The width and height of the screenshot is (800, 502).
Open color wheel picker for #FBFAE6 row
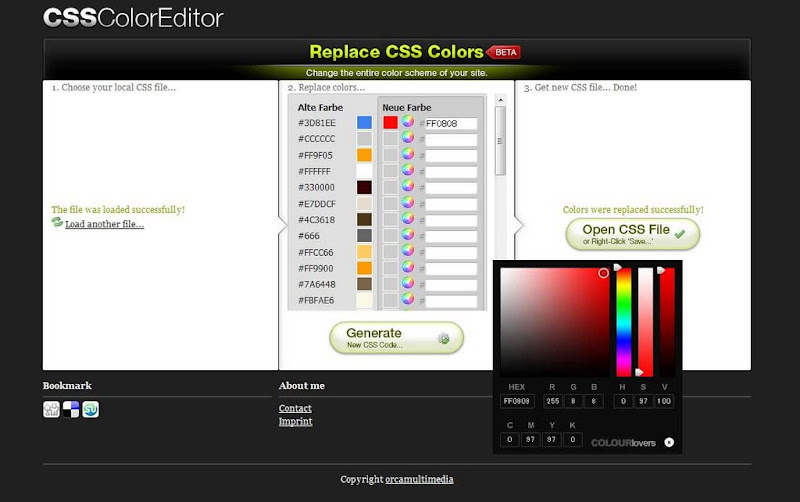tap(408, 299)
